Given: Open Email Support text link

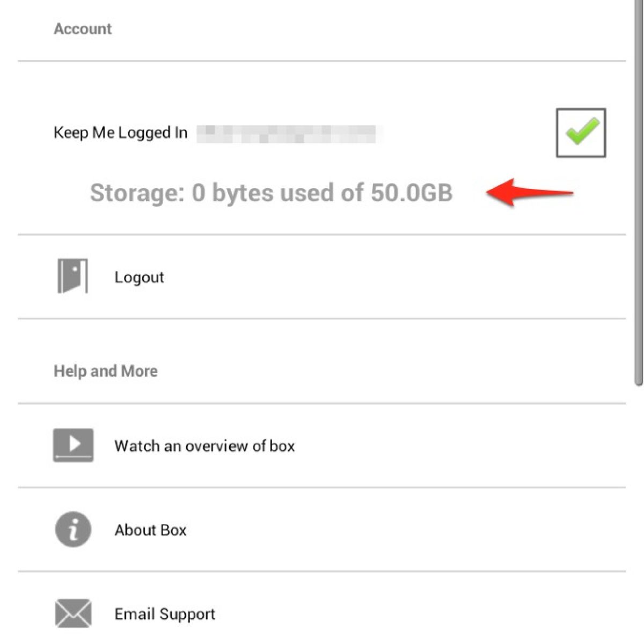Looking at the screenshot, I should (165, 614).
